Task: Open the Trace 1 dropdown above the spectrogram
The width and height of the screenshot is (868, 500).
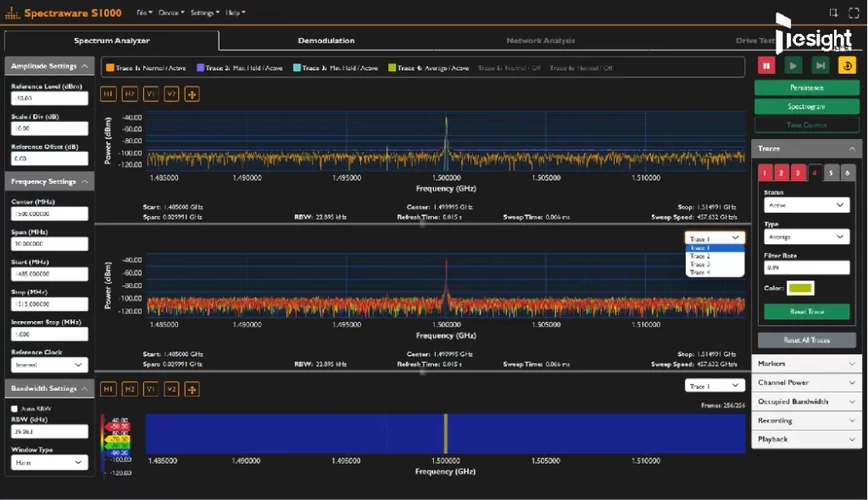Action: [715, 386]
